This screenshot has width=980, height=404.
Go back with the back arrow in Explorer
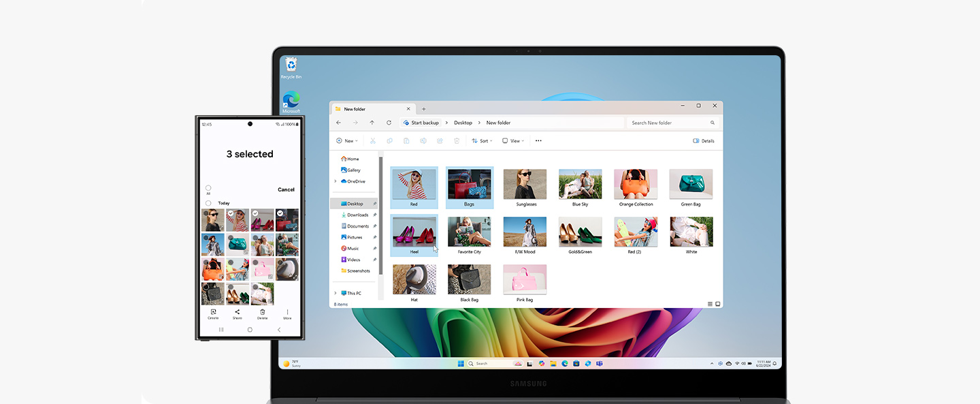339,123
